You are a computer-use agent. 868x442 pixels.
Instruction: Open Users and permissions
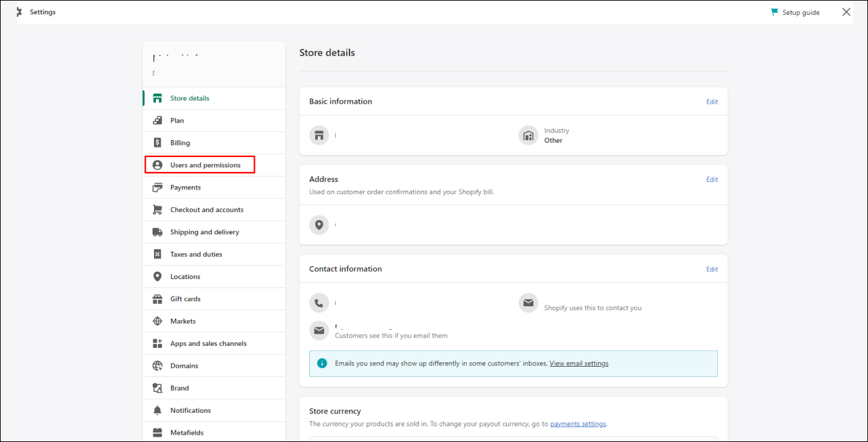(214, 166)
